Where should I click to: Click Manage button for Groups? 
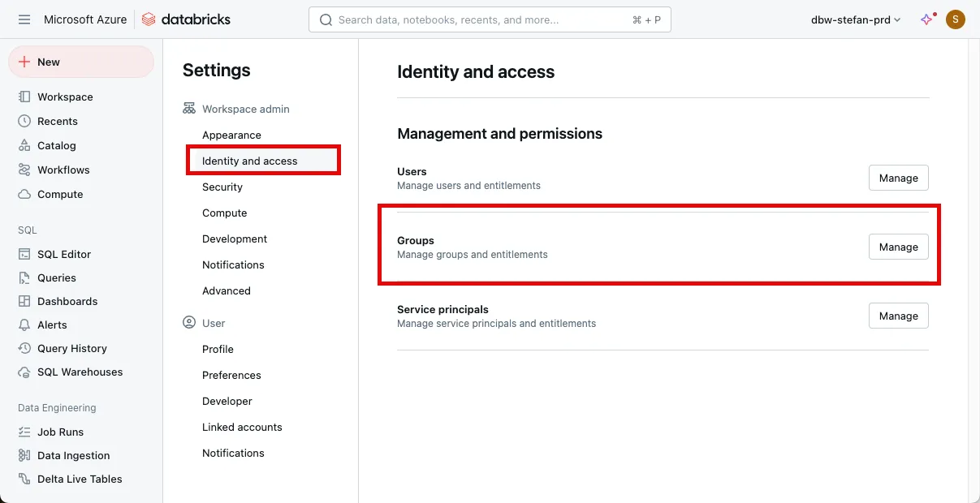pyautogui.click(x=898, y=247)
